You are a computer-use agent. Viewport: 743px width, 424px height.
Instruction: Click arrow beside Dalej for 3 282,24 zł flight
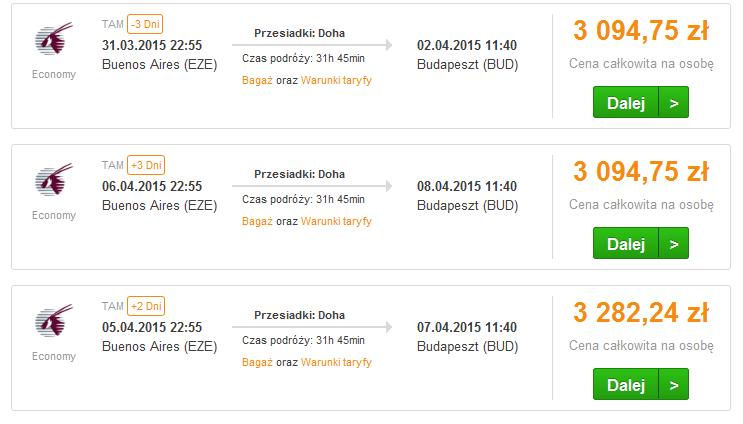pyautogui.click(x=673, y=384)
